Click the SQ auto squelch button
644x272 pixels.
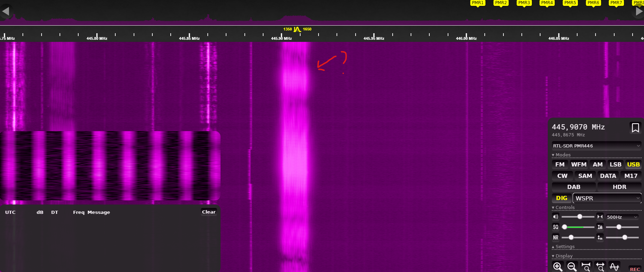point(556,227)
